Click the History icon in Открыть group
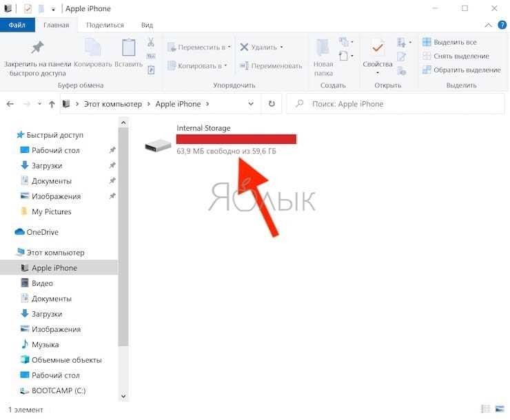This screenshot has height=420, width=510. coord(402,70)
